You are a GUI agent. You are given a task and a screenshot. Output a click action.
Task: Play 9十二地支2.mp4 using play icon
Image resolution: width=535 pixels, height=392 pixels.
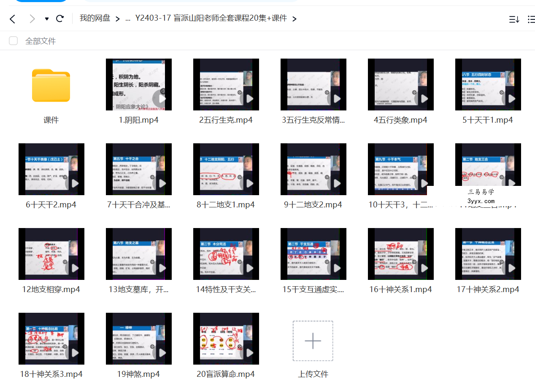point(337,183)
